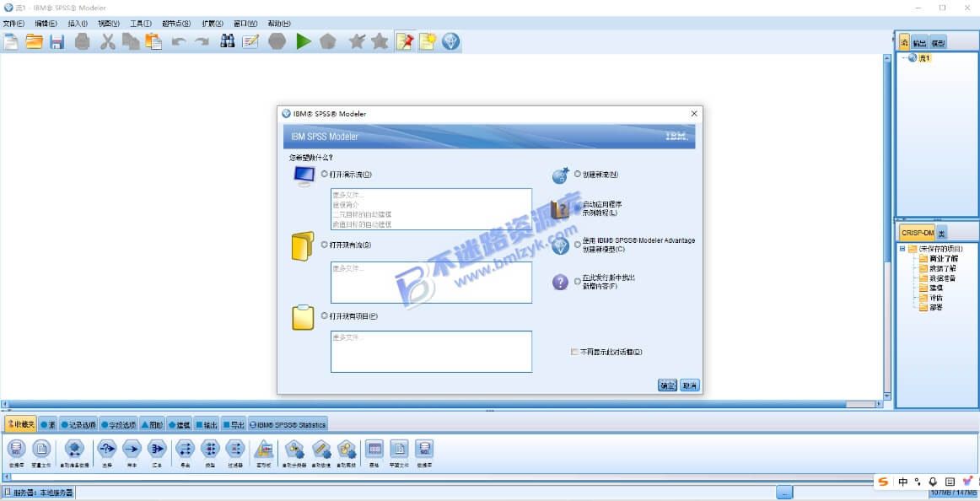Select the 打开现有项目 radio option

(325, 315)
